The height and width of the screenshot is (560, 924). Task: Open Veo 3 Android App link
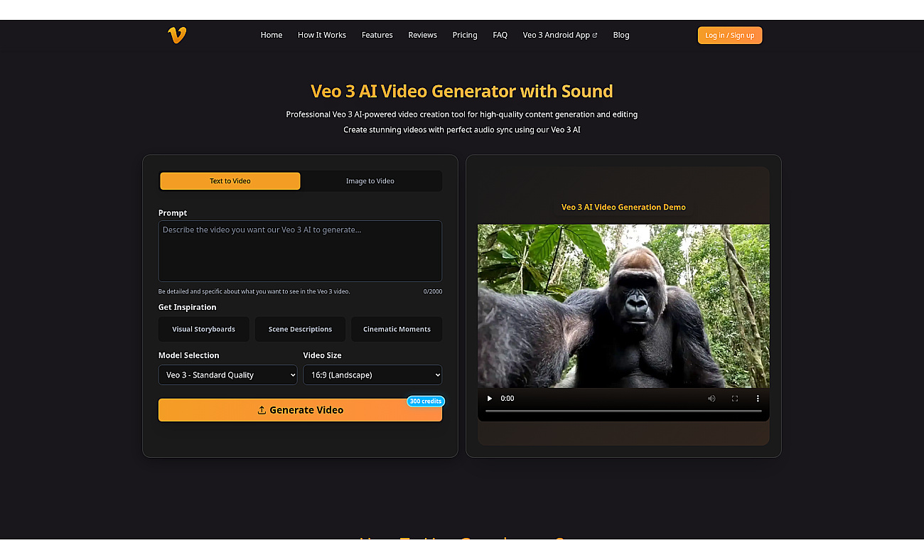point(559,35)
